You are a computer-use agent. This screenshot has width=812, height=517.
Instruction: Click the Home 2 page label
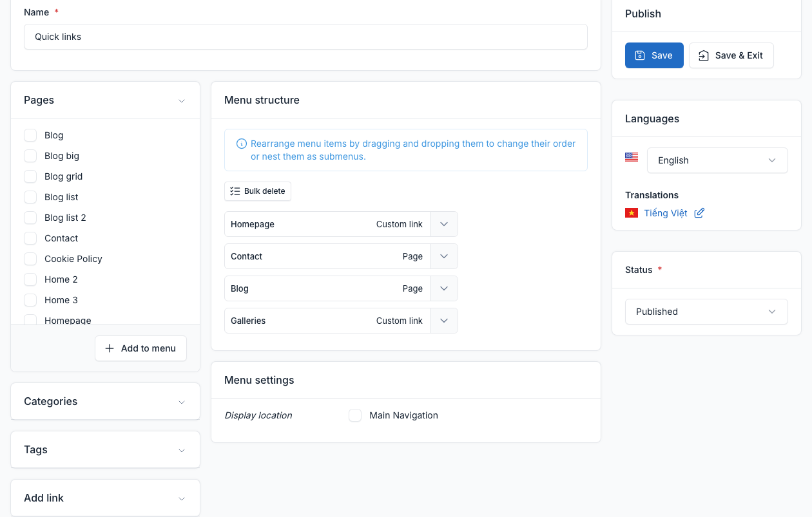[x=61, y=279]
